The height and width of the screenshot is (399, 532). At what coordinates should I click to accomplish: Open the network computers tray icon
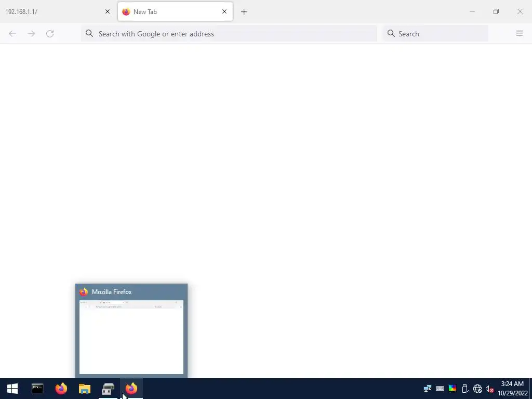[428, 389]
